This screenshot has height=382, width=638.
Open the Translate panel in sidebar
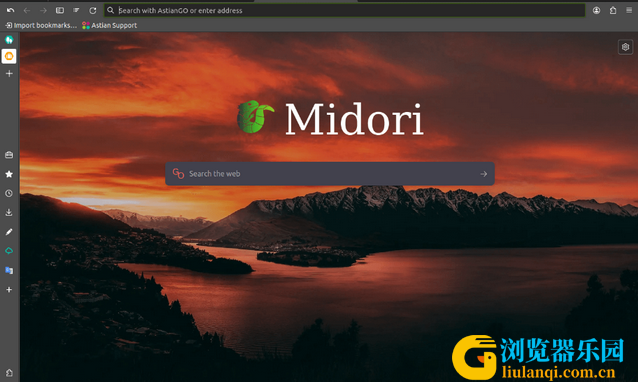[9, 270]
